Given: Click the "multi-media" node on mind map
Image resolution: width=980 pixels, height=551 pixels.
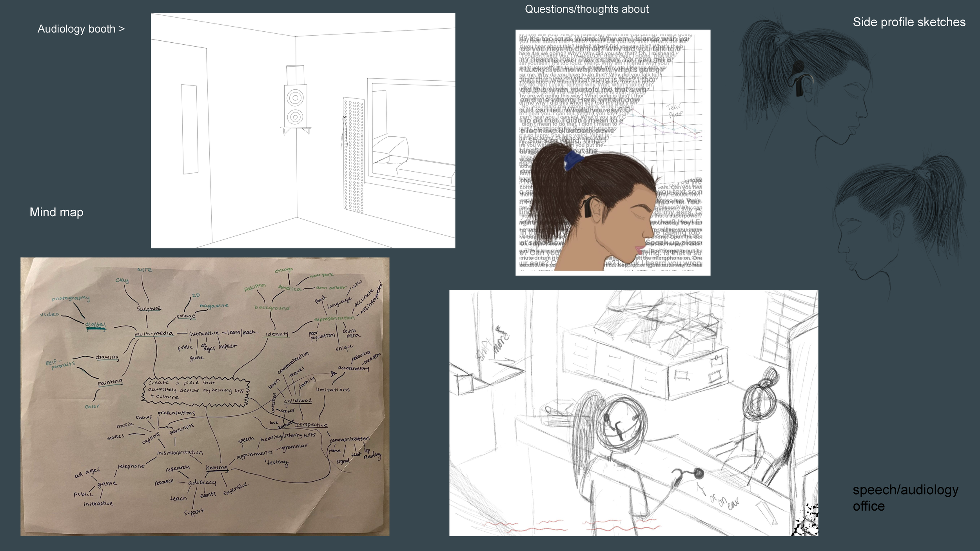Looking at the screenshot, I should pos(154,333).
